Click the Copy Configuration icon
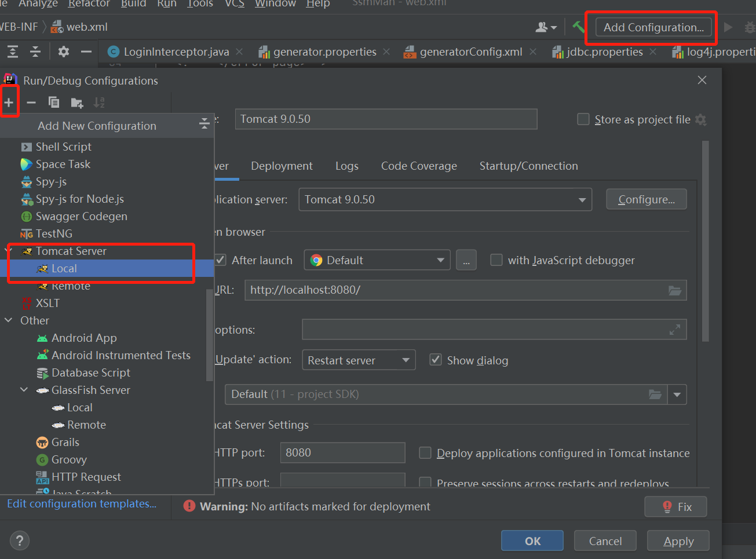This screenshot has width=756, height=559. click(54, 103)
